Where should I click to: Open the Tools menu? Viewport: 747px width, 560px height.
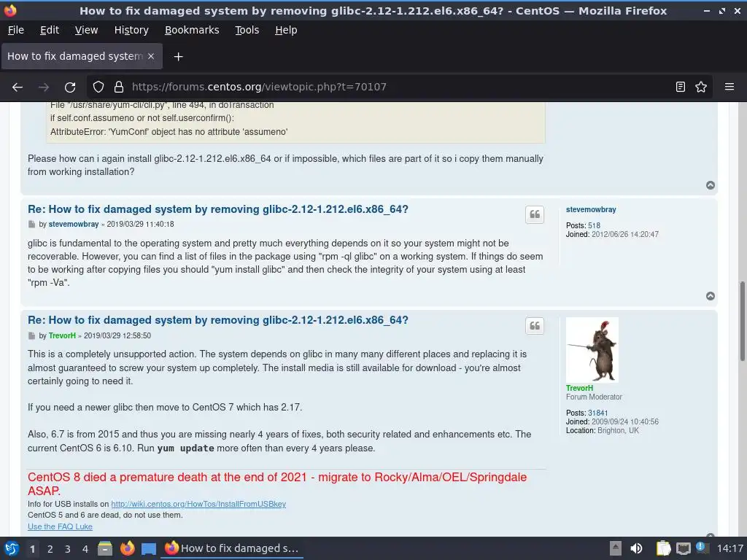[x=247, y=30]
